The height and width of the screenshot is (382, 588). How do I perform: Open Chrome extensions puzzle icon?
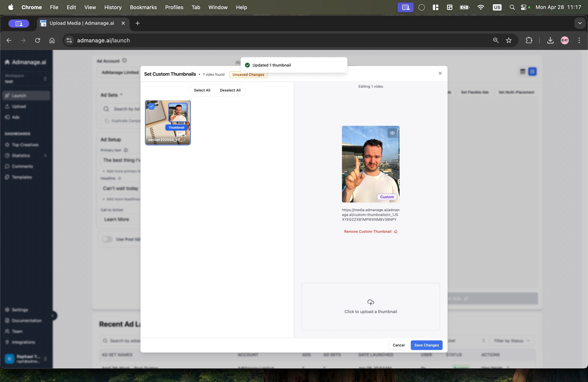(529, 41)
